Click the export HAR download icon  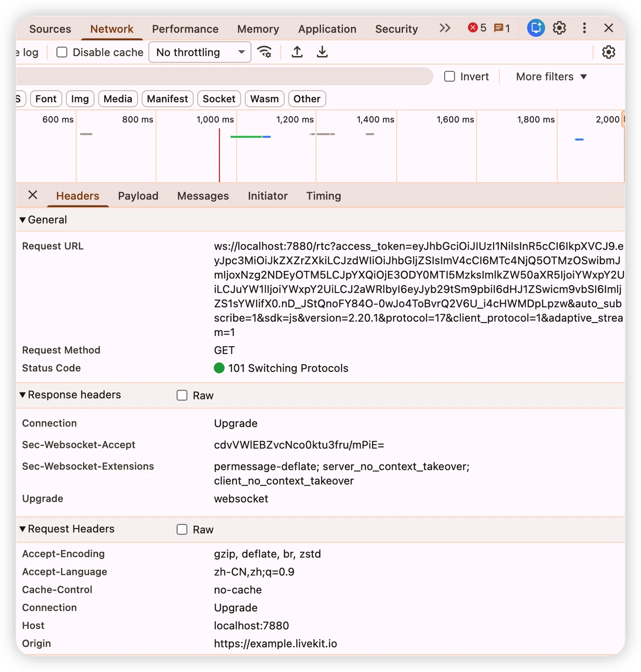tap(322, 52)
